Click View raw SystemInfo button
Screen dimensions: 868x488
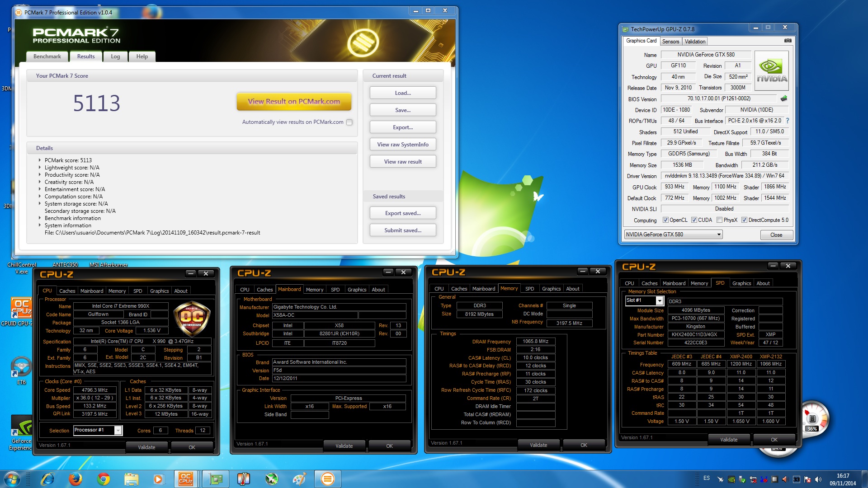(403, 145)
